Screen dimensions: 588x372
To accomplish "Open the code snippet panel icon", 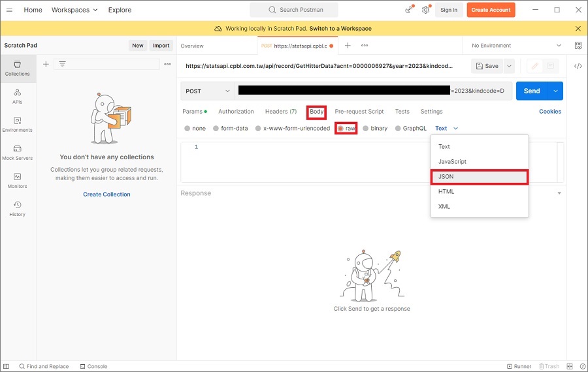I will [x=578, y=66].
